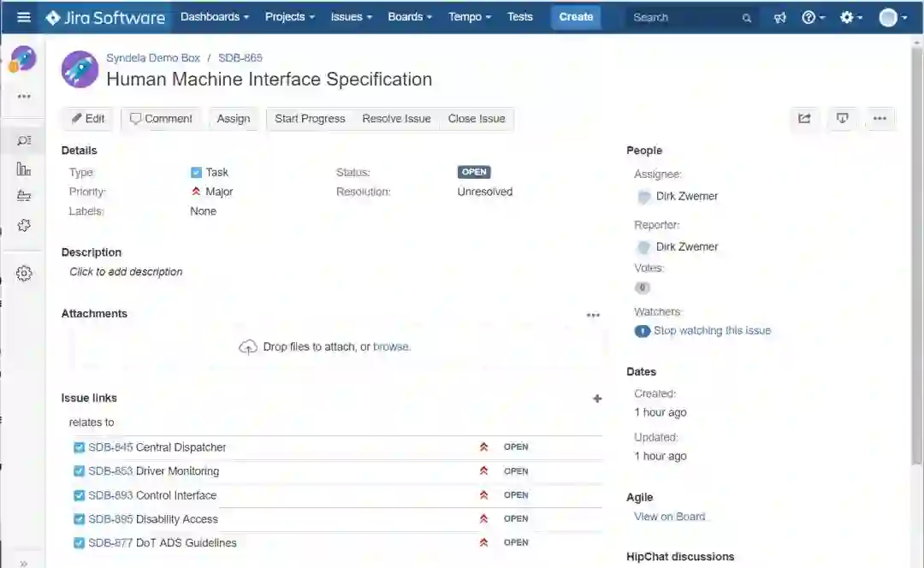Add an issue link with plus icon
Image resolution: width=924 pixels, height=568 pixels.
pyautogui.click(x=597, y=399)
